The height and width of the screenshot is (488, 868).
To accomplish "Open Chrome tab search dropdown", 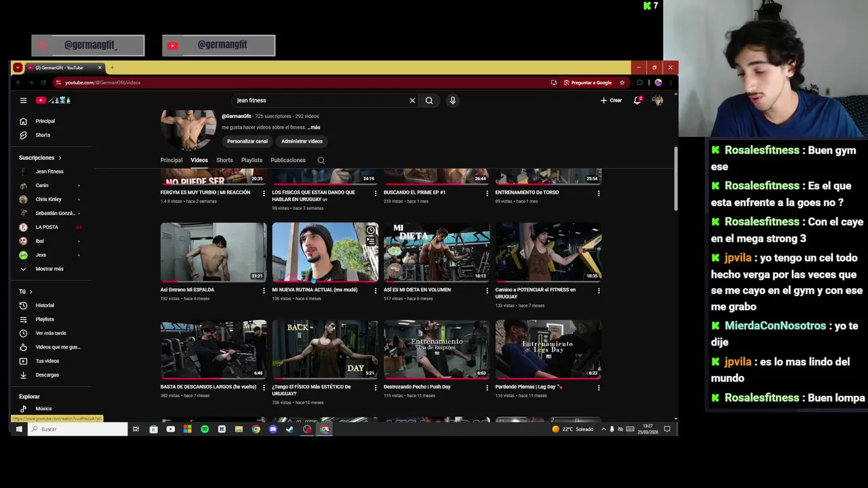I will pyautogui.click(x=18, y=68).
